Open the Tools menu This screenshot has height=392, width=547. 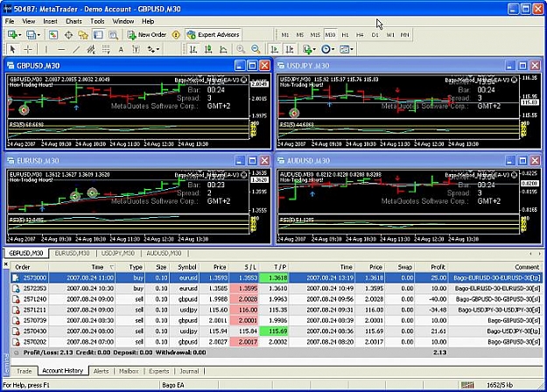97,21
